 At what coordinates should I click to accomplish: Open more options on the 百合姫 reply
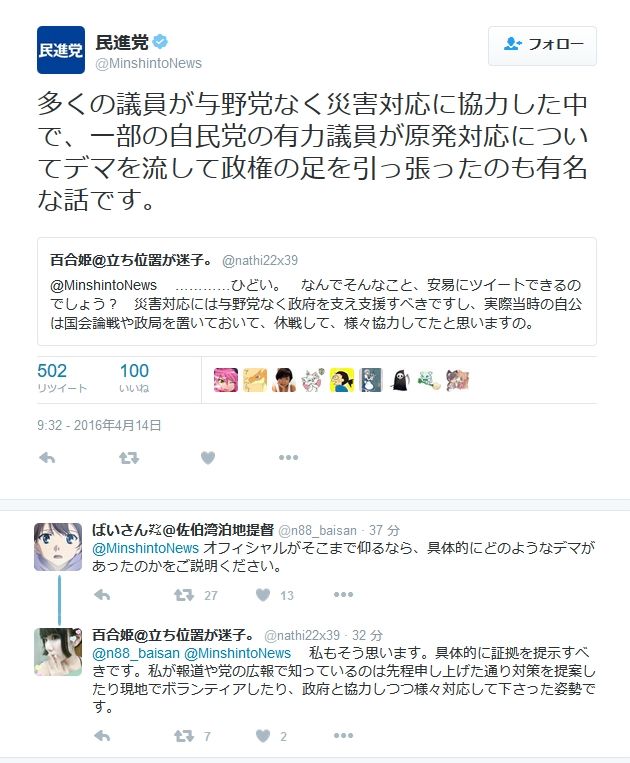(343, 736)
